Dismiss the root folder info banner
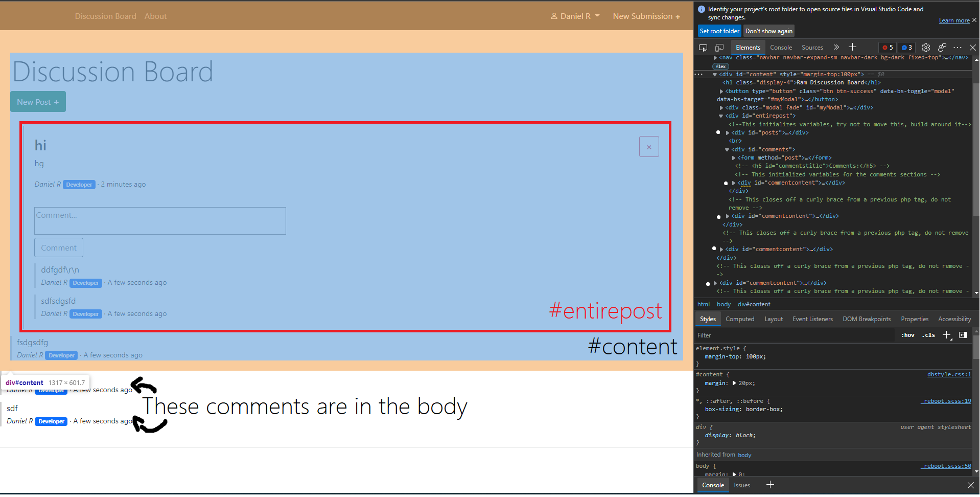Screen dimensions: 980x497 click(974, 20)
